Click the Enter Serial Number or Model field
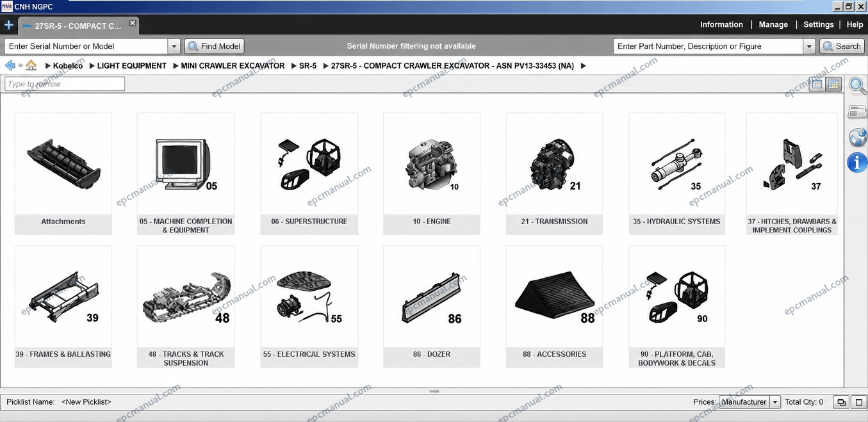This screenshot has height=422, width=868. click(x=86, y=46)
